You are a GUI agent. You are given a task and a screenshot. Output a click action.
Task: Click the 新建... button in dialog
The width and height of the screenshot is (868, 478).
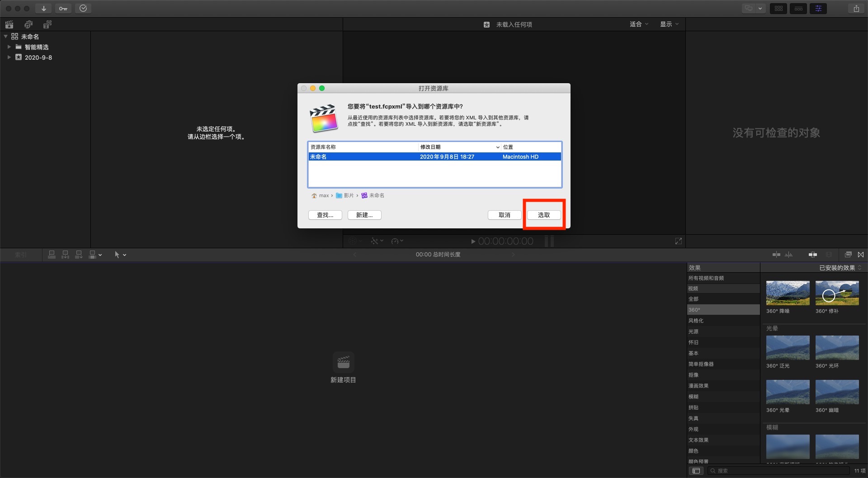pyautogui.click(x=364, y=215)
